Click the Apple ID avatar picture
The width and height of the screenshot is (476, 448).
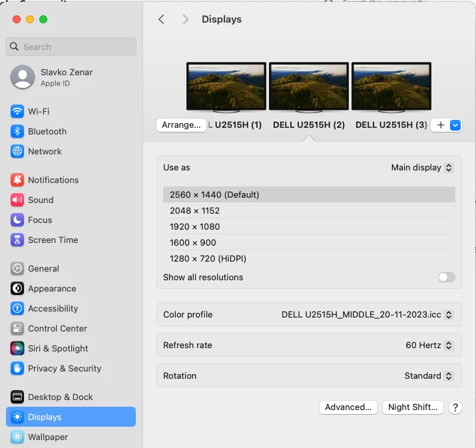[x=23, y=77]
